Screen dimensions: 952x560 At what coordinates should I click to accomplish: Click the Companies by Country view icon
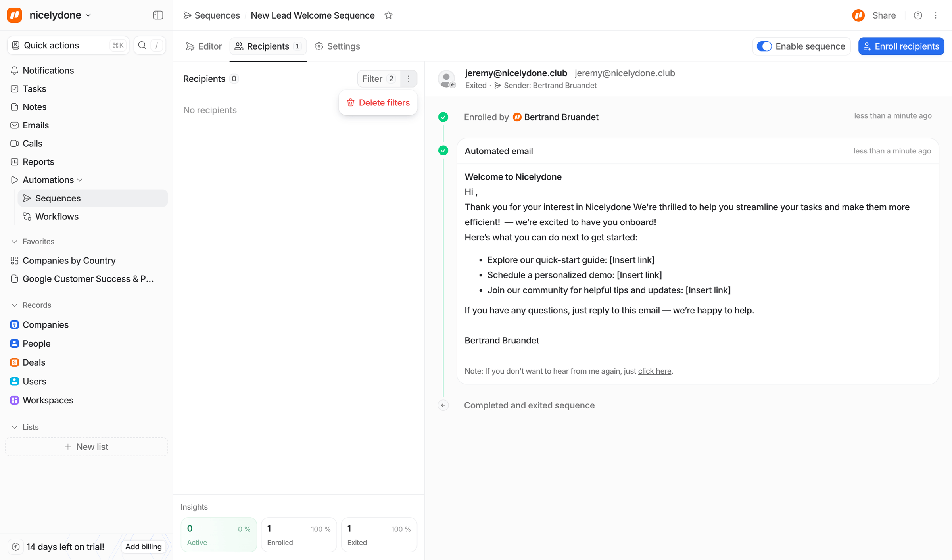click(x=15, y=260)
